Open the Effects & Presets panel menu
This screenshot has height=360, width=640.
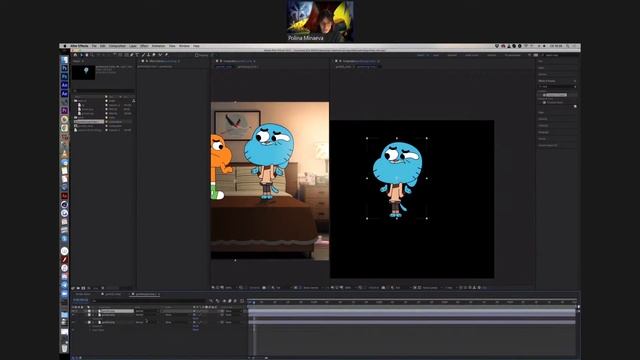575,81
